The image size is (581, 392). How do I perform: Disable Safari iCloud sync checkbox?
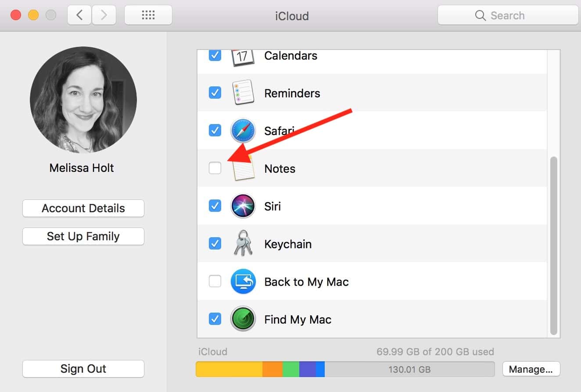click(215, 130)
